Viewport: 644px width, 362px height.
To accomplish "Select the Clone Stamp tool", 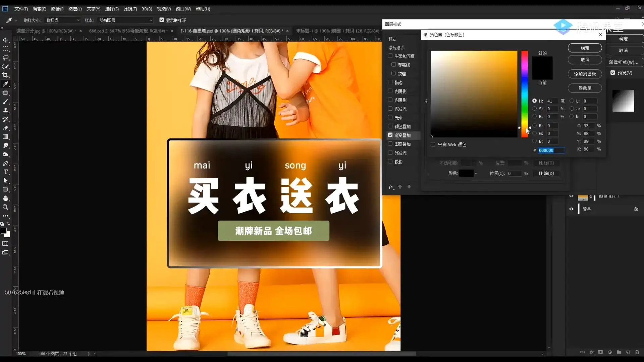I will click(x=5, y=111).
